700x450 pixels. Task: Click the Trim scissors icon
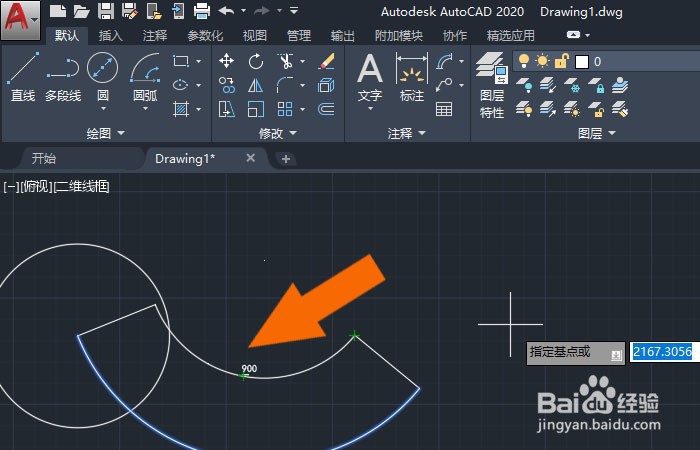pyautogui.click(x=285, y=61)
